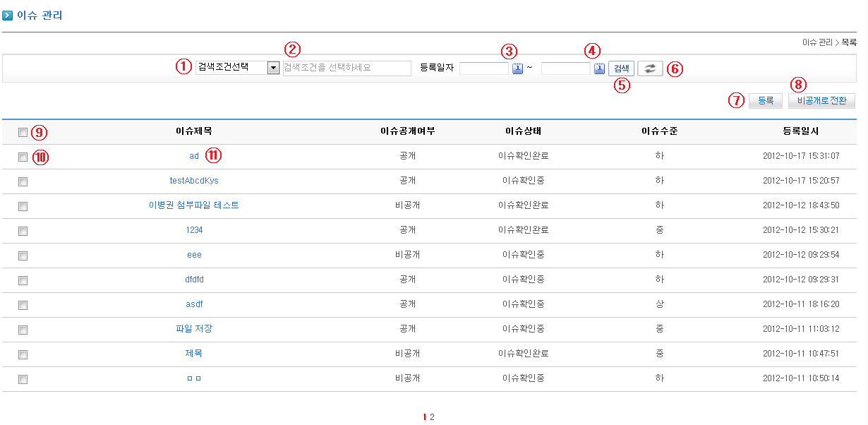
Task: Open the '파일 저장' issue link
Action: coord(194,329)
